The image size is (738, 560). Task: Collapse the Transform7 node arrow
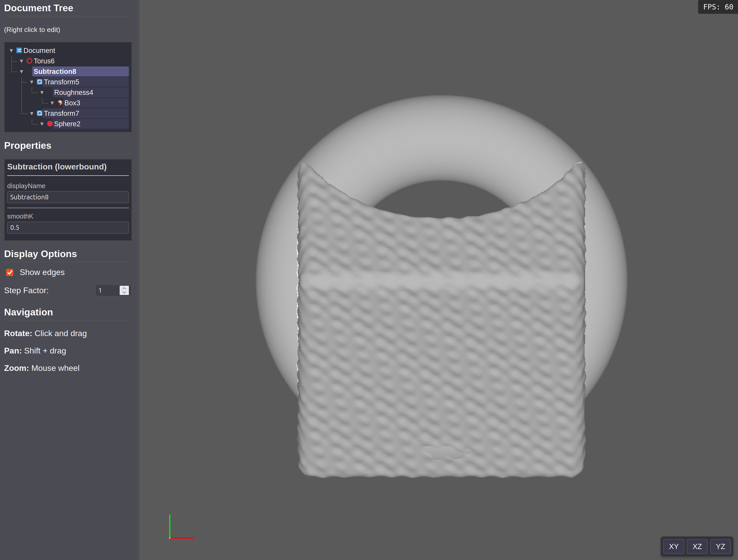[x=32, y=114]
